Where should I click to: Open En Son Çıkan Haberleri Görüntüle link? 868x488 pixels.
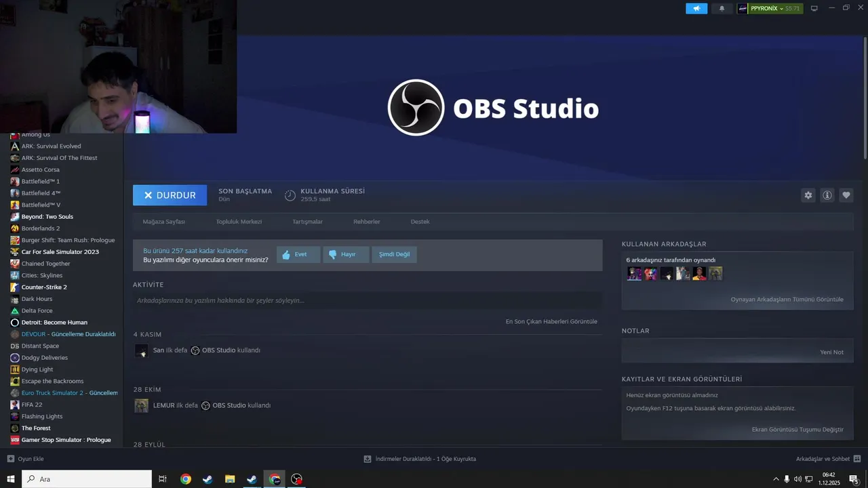551,321
